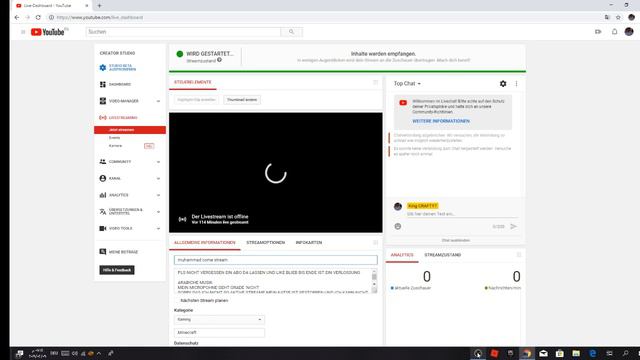Open the Chrome profile avatar
This screenshot has width=640, height=360.
(631, 17)
